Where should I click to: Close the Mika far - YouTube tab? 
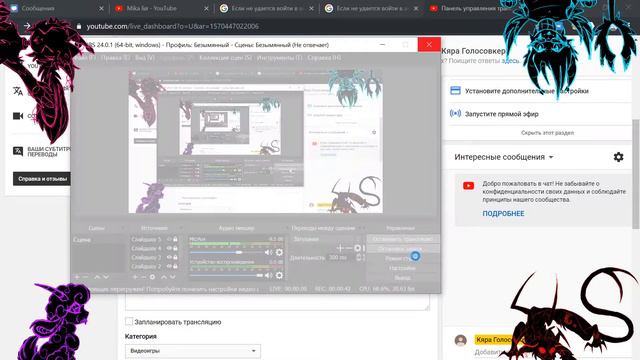tap(207, 8)
